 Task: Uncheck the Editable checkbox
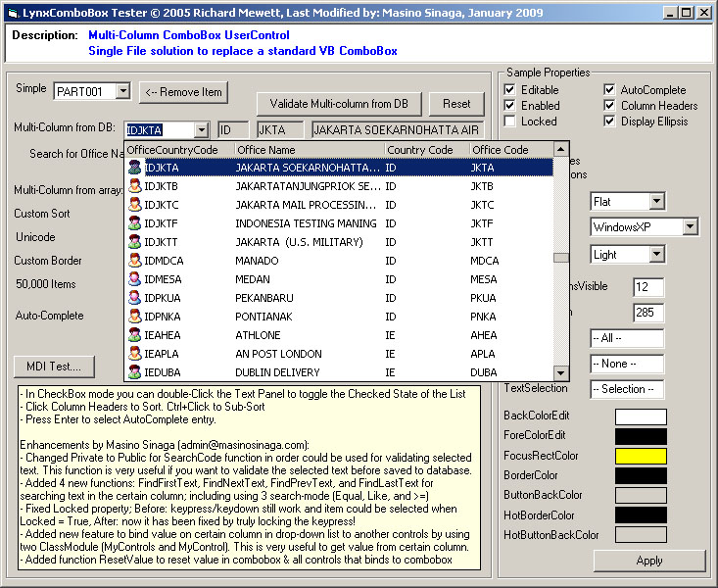[510, 90]
